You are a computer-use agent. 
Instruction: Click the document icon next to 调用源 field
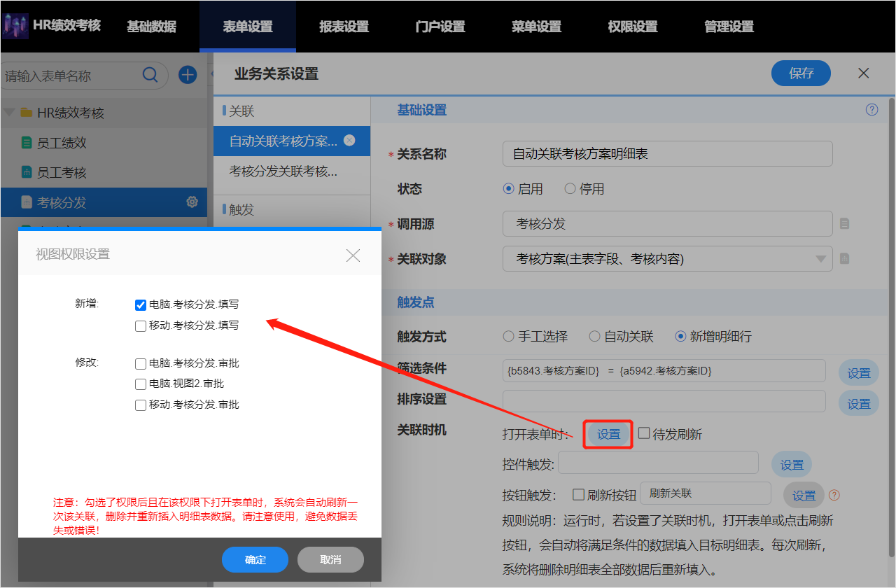(844, 224)
